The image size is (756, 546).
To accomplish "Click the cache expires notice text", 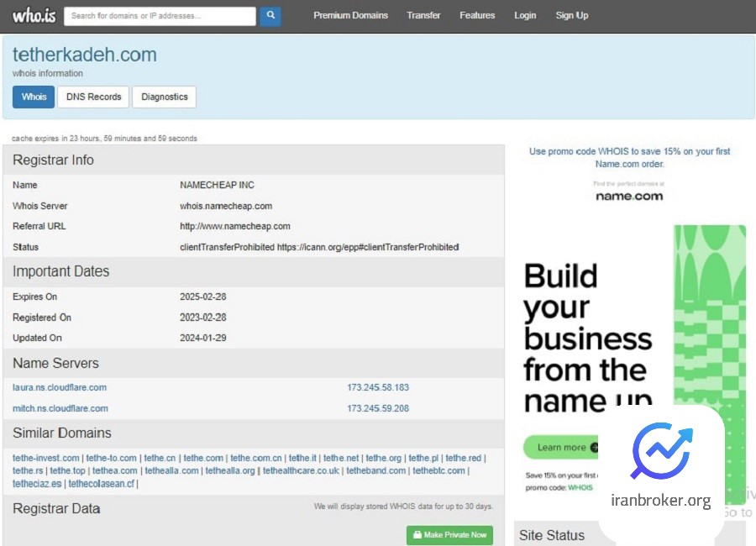I will tap(105, 139).
